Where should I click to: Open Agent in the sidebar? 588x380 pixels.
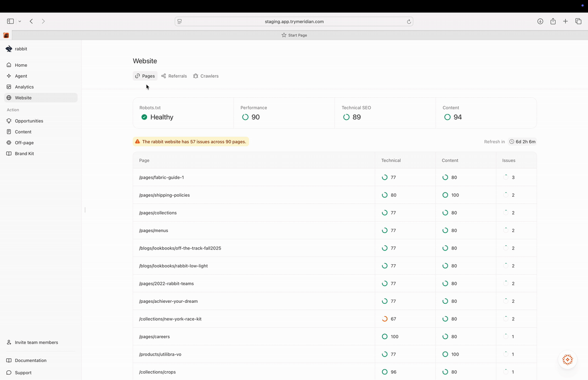(41, 76)
